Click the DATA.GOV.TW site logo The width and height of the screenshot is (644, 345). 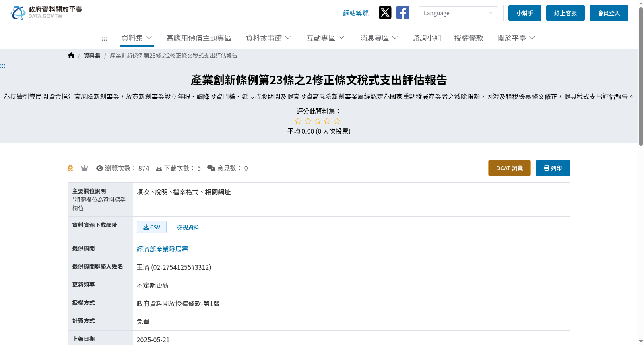pos(46,12)
